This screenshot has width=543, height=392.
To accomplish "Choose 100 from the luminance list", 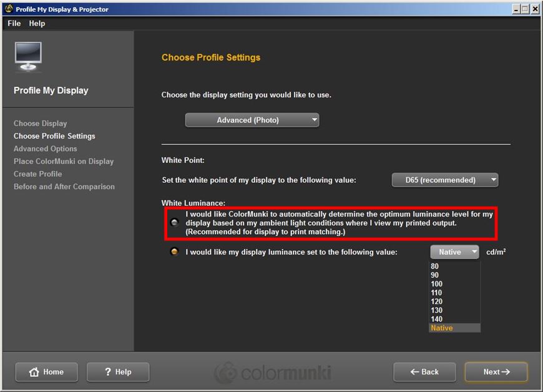I will 437,284.
